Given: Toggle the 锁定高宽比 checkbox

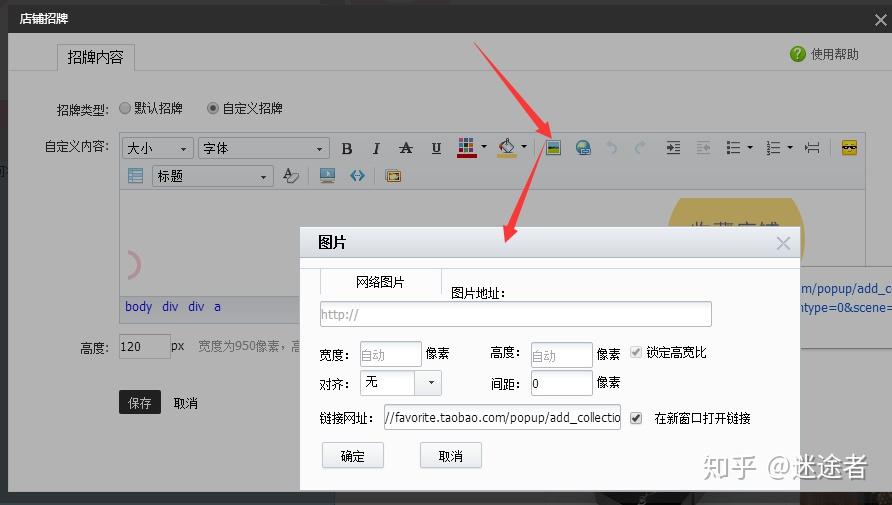Looking at the screenshot, I should (636, 352).
